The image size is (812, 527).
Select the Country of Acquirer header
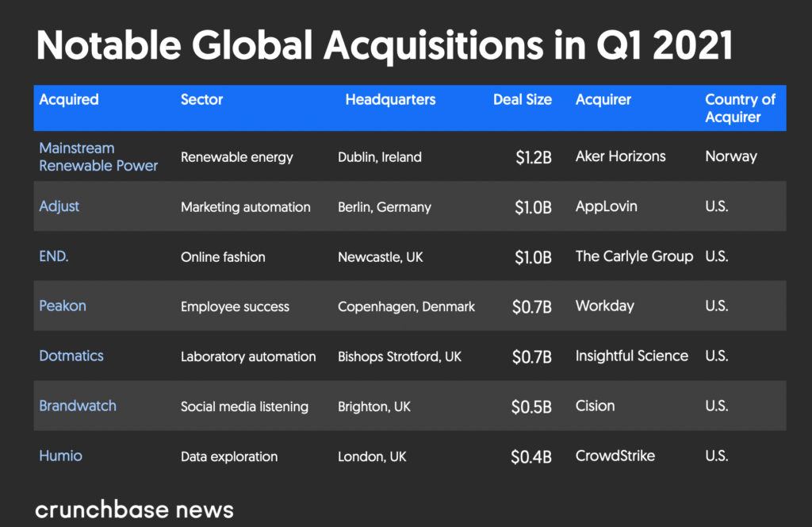(741, 108)
